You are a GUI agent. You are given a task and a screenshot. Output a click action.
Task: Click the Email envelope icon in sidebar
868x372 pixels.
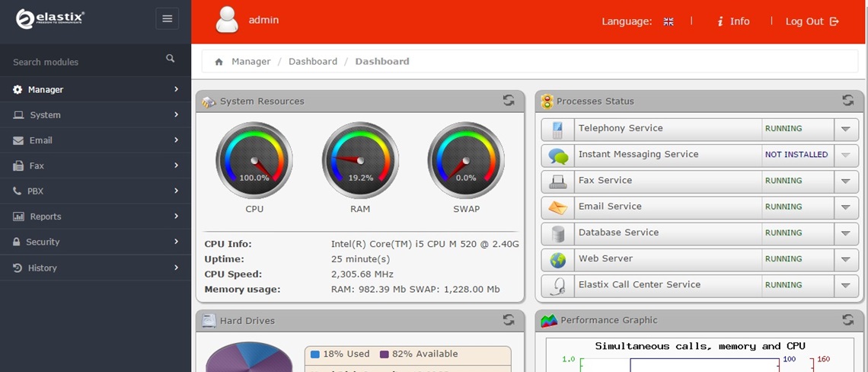(18, 141)
